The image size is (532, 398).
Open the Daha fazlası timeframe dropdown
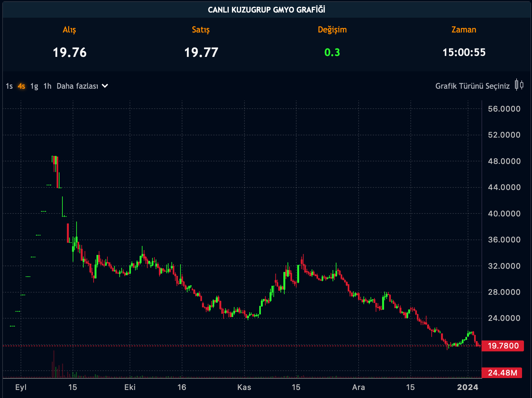(78, 86)
